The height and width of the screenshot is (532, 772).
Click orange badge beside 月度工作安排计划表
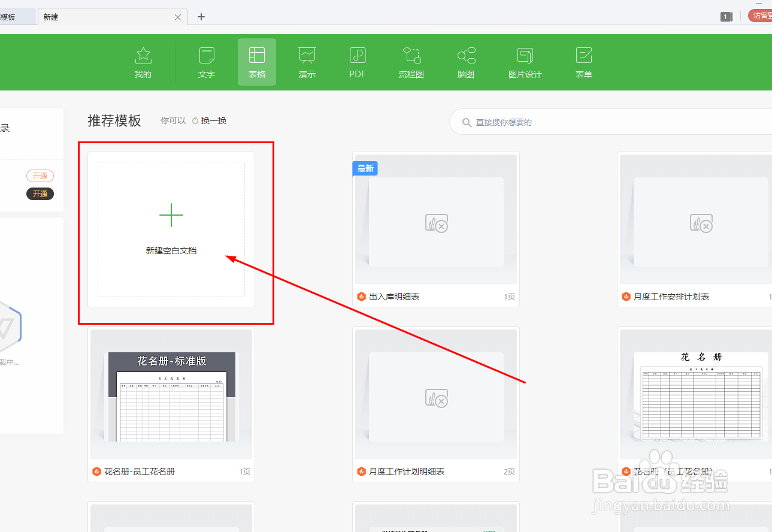pyautogui.click(x=626, y=297)
